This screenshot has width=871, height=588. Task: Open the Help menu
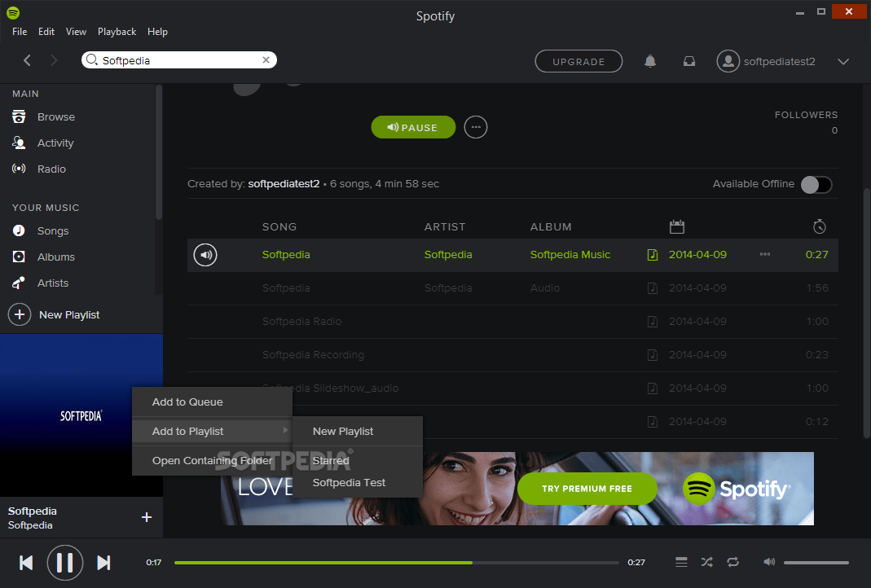157,32
